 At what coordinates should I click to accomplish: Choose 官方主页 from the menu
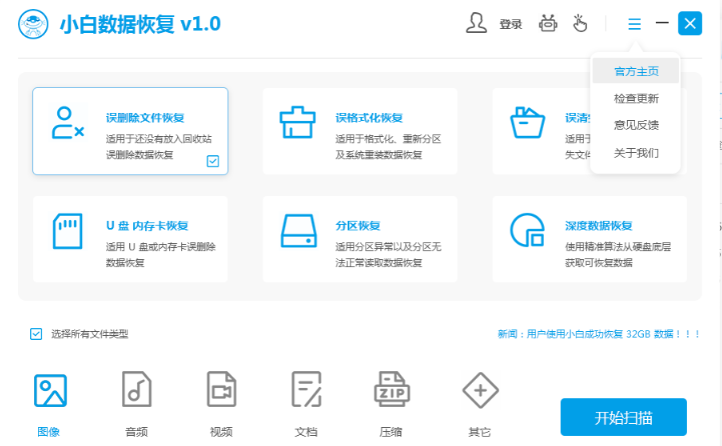coord(635,71)
